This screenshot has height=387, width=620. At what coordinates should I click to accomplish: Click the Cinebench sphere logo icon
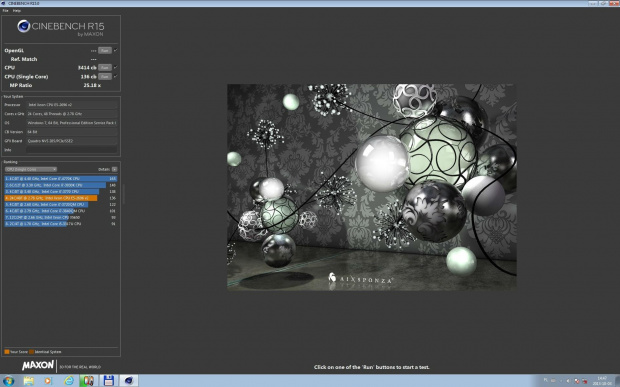[24, 26]
